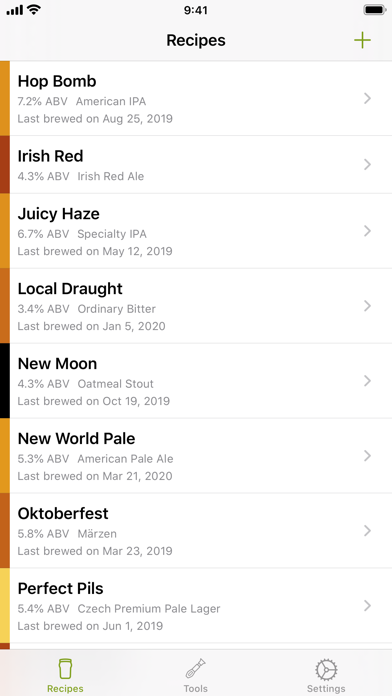Select the Recipes beer glass icon
The width and height of the screenshot is (392, 696).
[65, 669]
